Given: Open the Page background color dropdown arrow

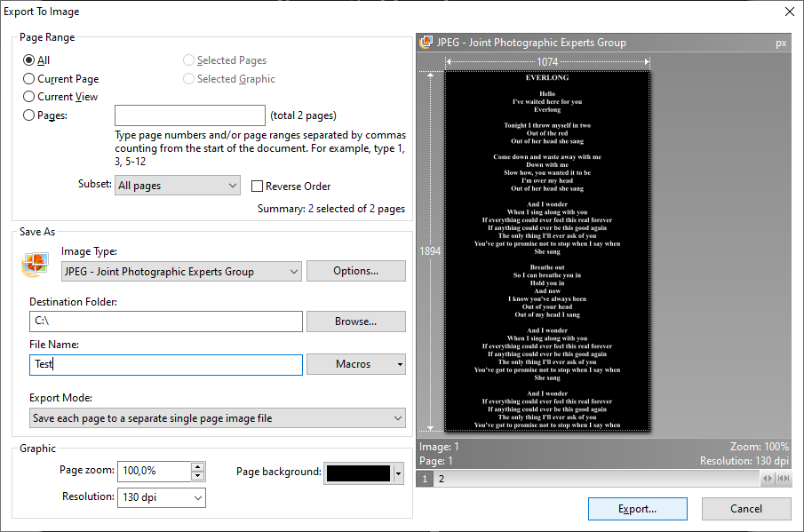Looking at the screenshot, I should [x=398, y=473].
